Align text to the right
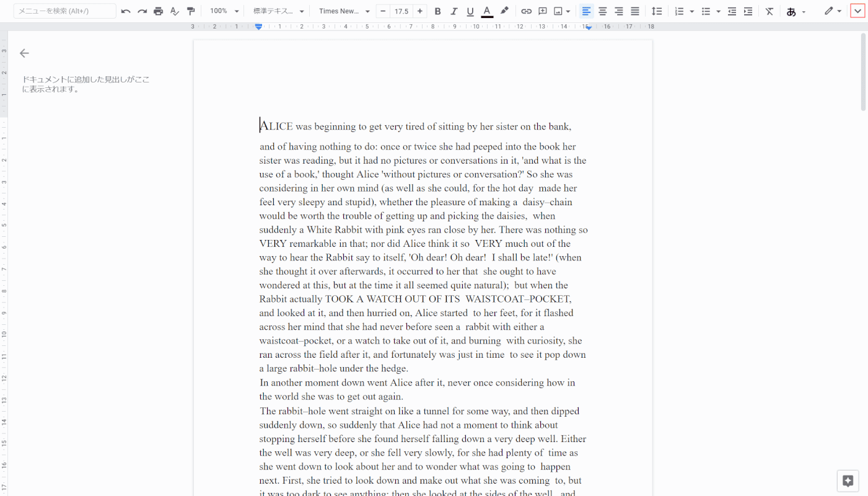Viewport: 868px width, 496px height. pyautogui.click(x=618, y=11)
